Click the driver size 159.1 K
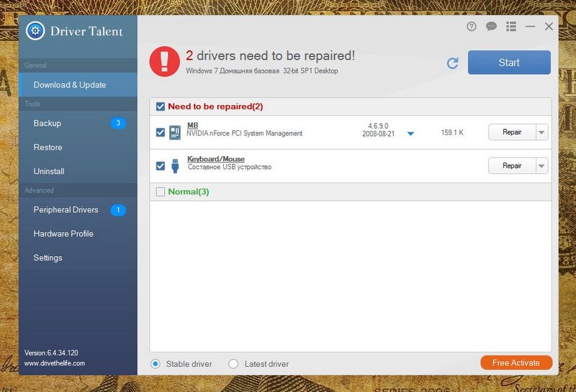This screenshot has height=392, width=576. click(452, 132)
